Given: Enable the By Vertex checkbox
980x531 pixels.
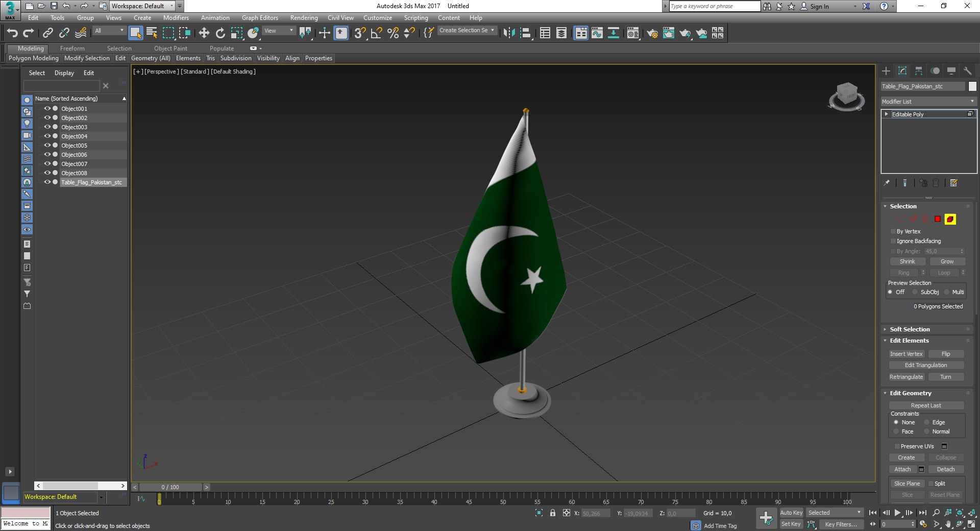Looking at the screenshot, I should (x=893, y=231).
